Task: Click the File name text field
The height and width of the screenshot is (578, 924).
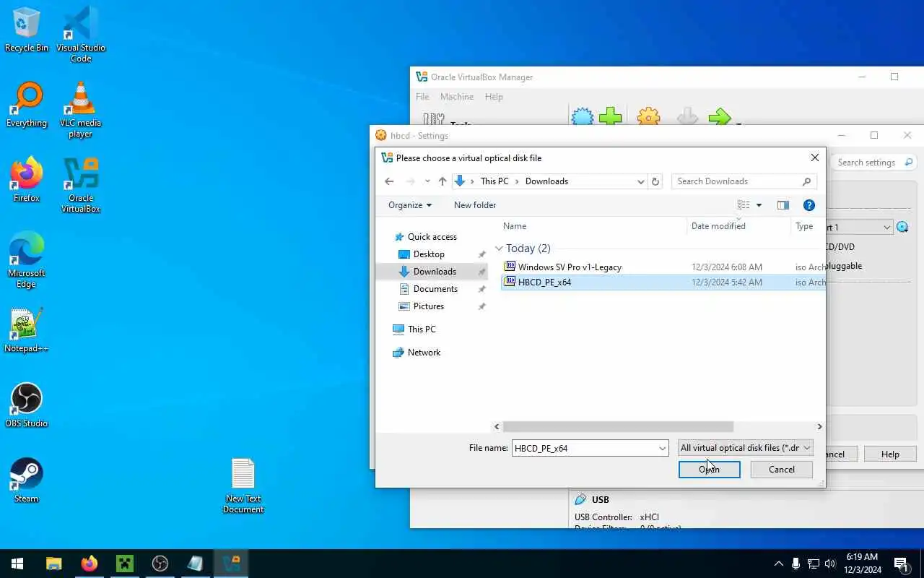Action: pyautogui.click(x=584, y=449)
